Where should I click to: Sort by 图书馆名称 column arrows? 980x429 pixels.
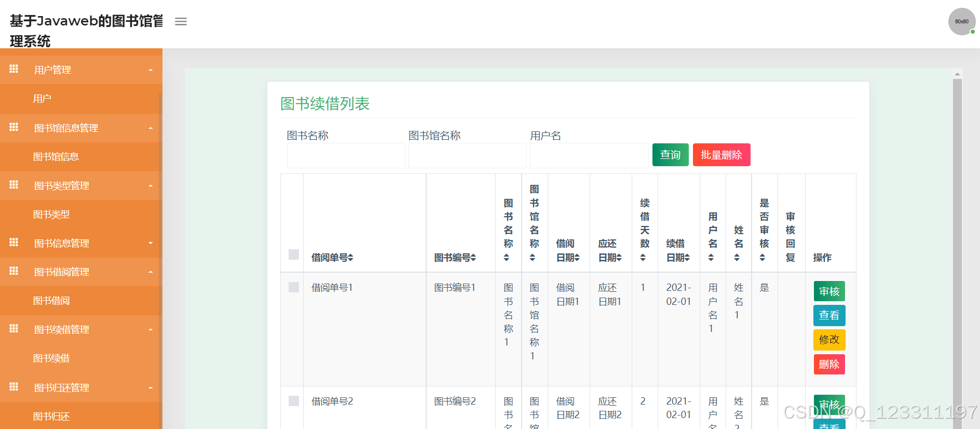(x=533, y=258)
